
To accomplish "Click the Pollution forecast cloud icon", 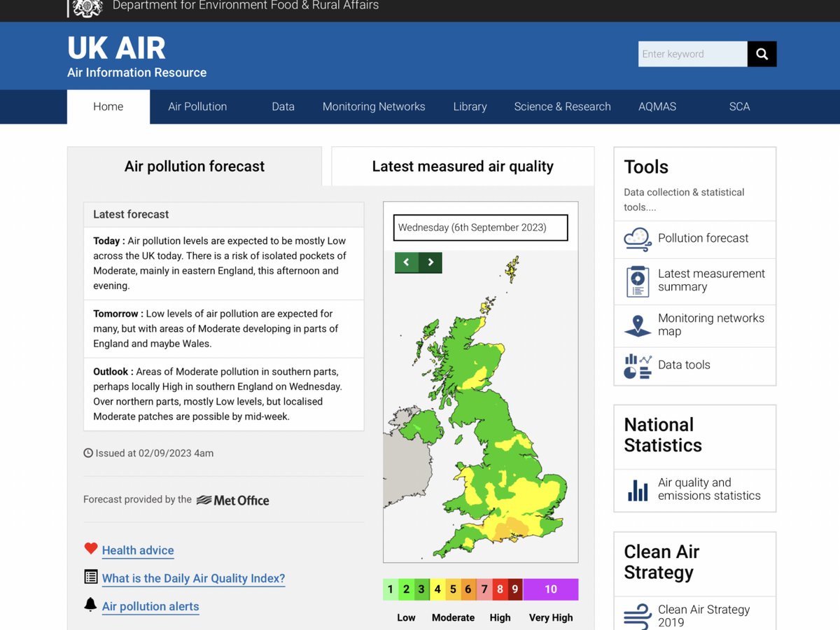I will (x=637, y=239).
